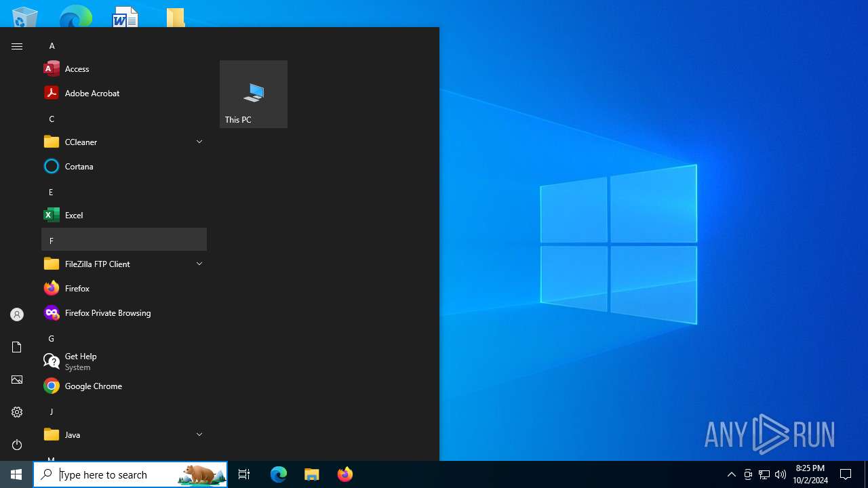Open the clock showing 8:25 PM
This screenshot has height=488, width=868.
pos(810,474)
